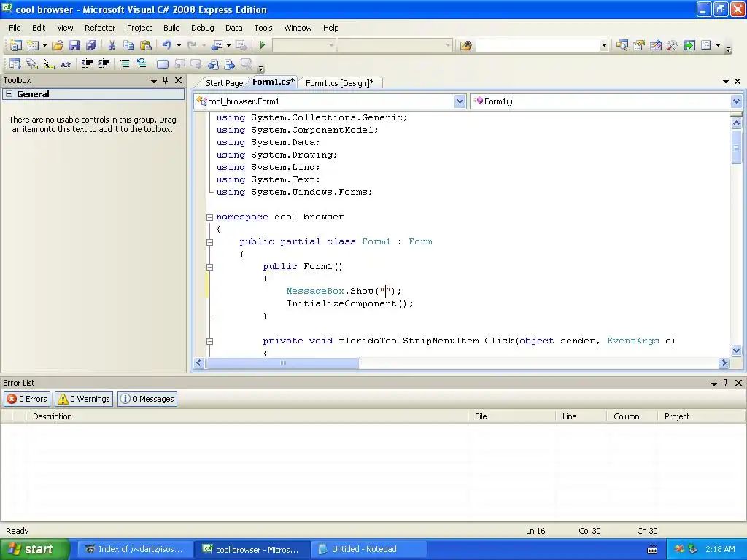Click the Navigate Backward icon
The height and width of the screenshot is (560, 747).
217,45
